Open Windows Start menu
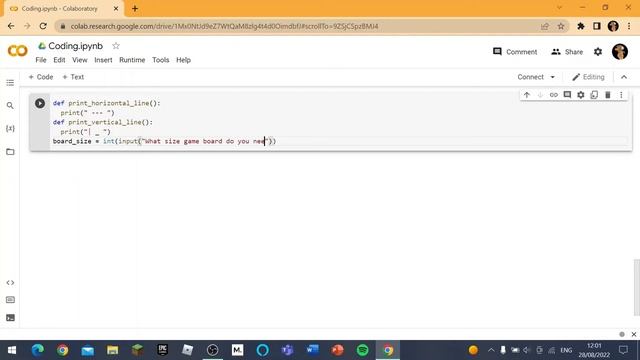The image size is (640, 360). [12, 350]
